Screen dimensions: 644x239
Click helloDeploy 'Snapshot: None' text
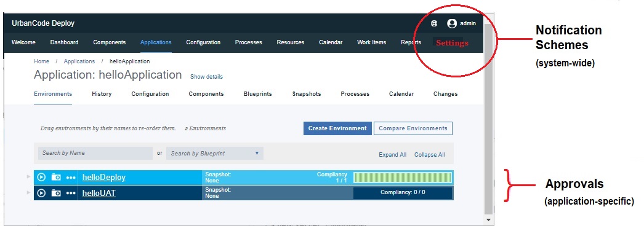pyautogui.click(x=218, y=178)
